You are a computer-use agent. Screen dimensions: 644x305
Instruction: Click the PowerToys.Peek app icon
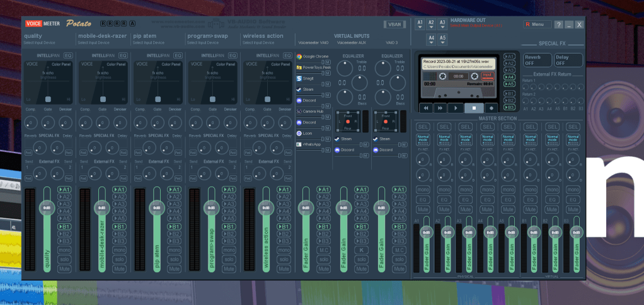299,67
